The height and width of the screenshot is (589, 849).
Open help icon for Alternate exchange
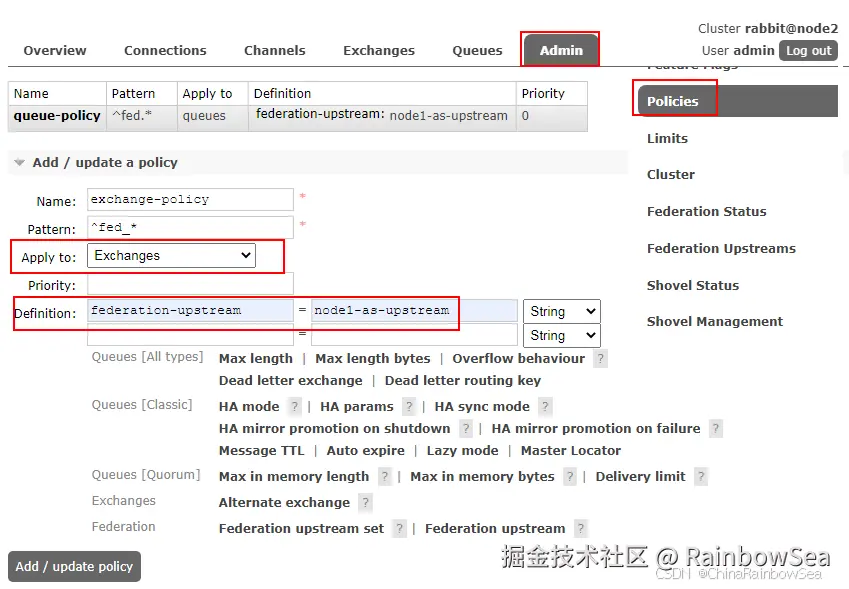click(365, 502)
